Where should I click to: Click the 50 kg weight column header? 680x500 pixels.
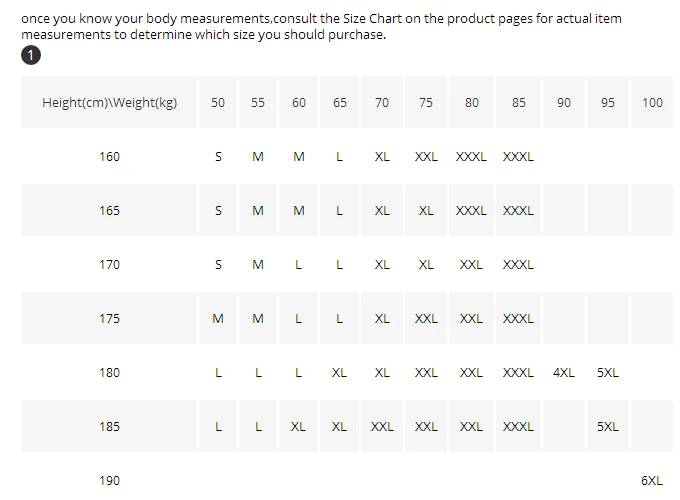(x=218, y=102)
